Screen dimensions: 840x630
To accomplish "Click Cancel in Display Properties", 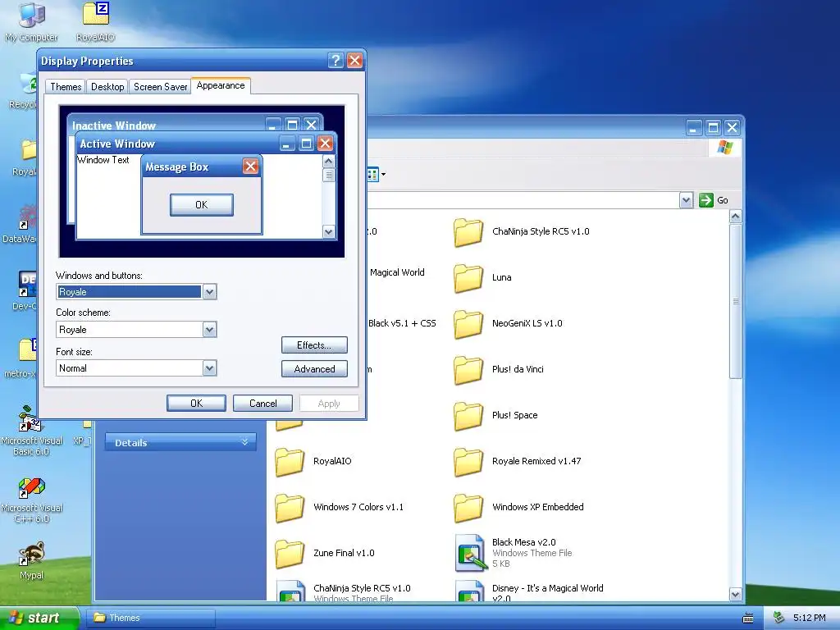I will tap(263, 404).
